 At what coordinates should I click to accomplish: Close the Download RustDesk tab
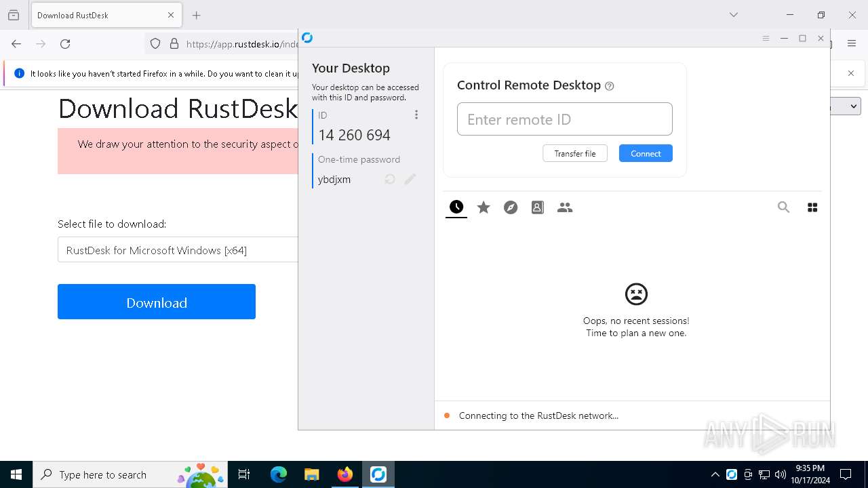click(171, 15)
